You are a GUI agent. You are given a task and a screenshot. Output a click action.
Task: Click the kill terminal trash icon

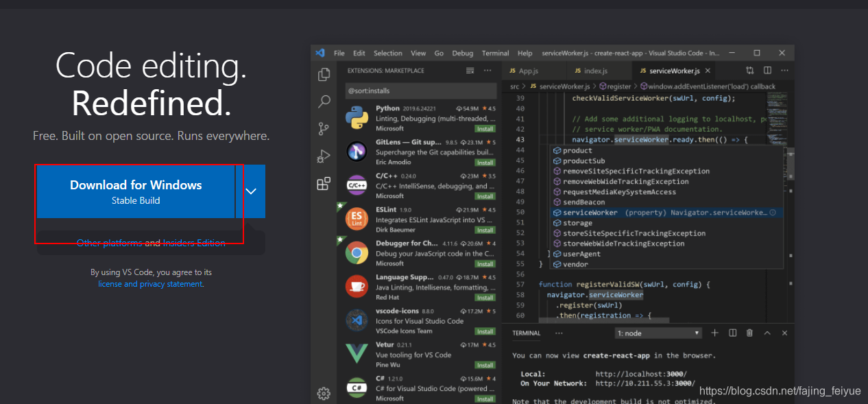click(x=749, y=333)
